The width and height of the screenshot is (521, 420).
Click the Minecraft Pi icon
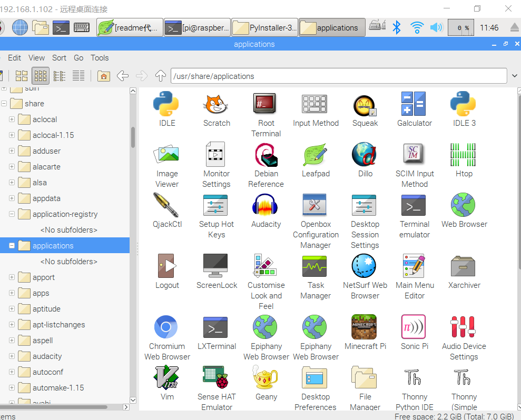[364, 327]
